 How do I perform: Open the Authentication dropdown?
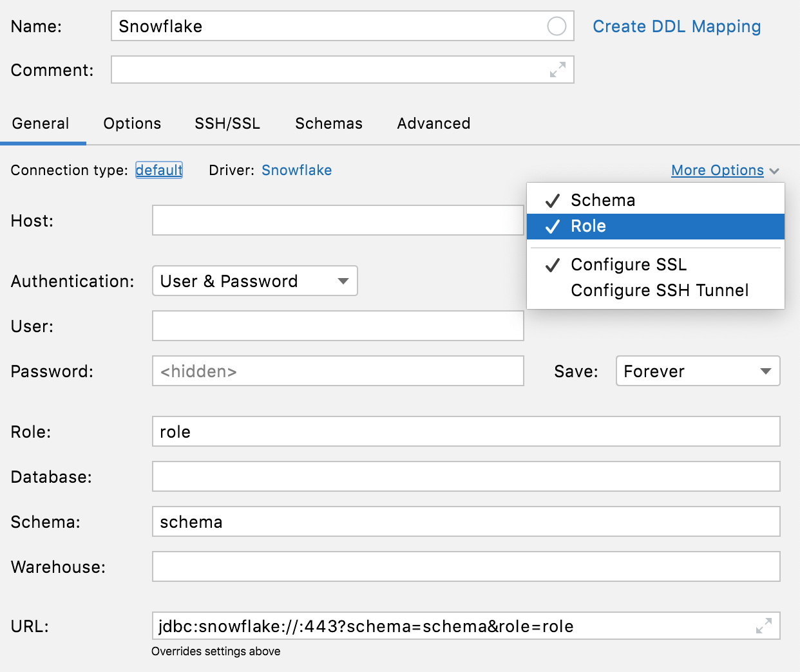pyautogui.click(x=254, y=281)
